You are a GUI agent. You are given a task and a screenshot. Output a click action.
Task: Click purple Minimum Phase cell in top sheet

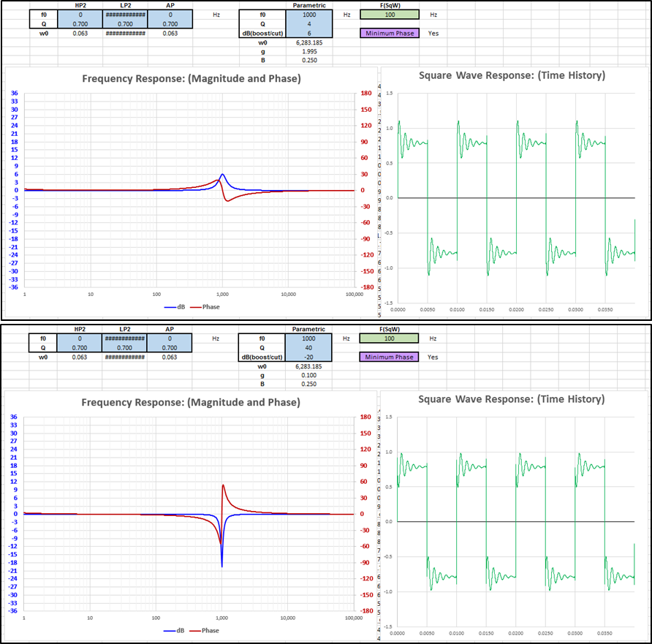(x=390, y=34)
